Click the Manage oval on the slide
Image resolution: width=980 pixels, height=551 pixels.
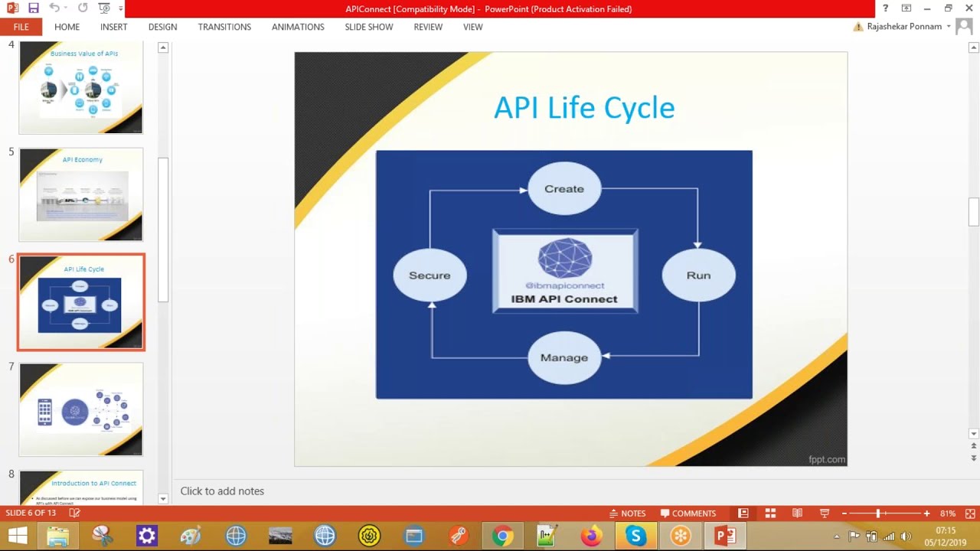[564, 357]
